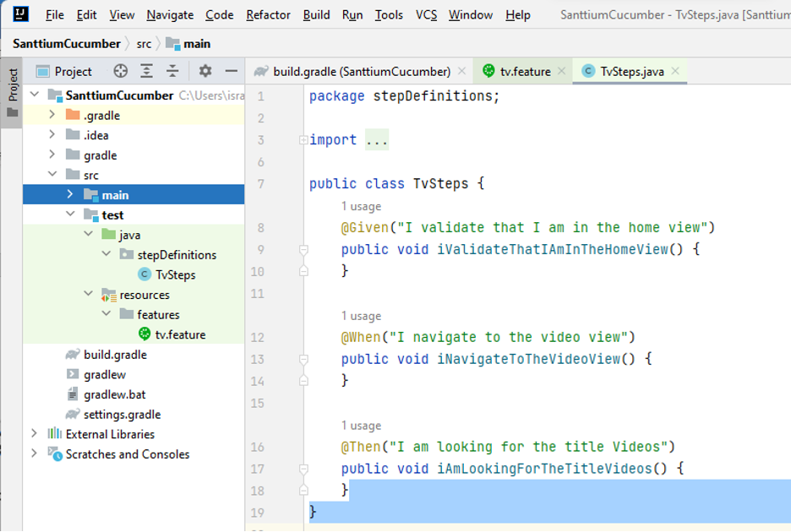
Task: Expand Scratches and Consoles node
Action: (34, 453)
